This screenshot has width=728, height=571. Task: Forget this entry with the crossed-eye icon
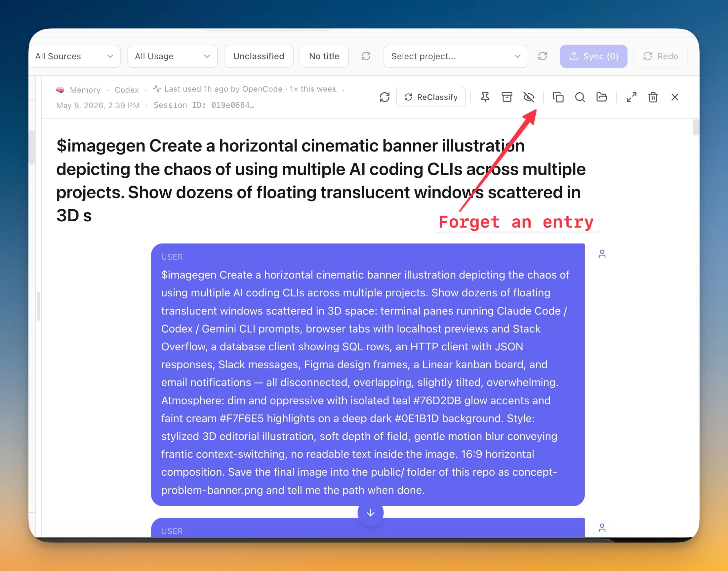pyautogui.click(x=529, y=97)
